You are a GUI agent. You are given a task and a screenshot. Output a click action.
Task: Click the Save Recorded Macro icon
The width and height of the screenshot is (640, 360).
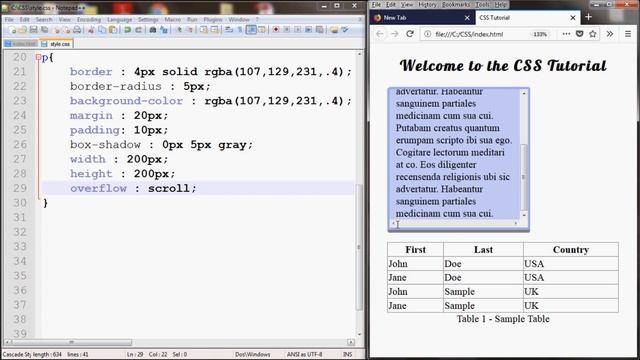pyautogui.click(x=320, y=30)
